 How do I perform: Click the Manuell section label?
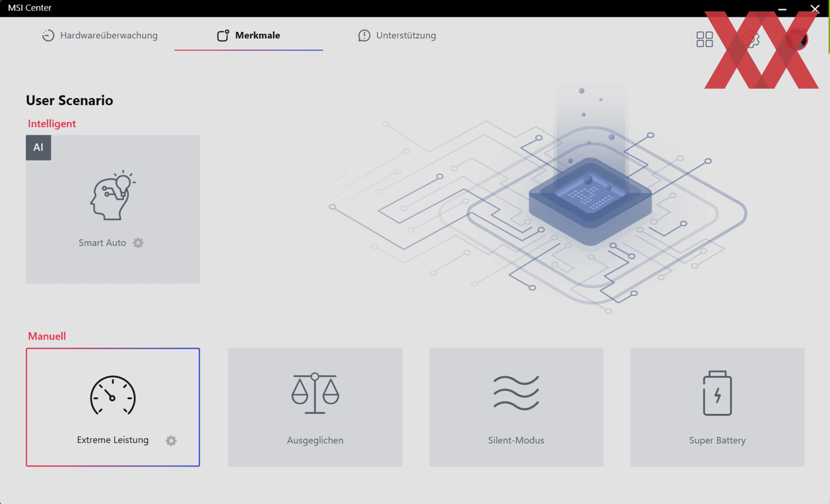47,336
